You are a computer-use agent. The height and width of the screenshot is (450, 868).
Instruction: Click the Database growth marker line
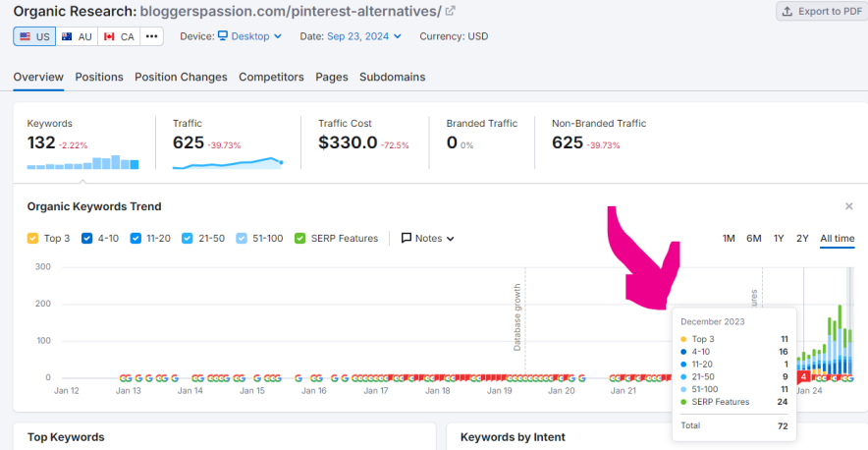click(x=524, y=322)
